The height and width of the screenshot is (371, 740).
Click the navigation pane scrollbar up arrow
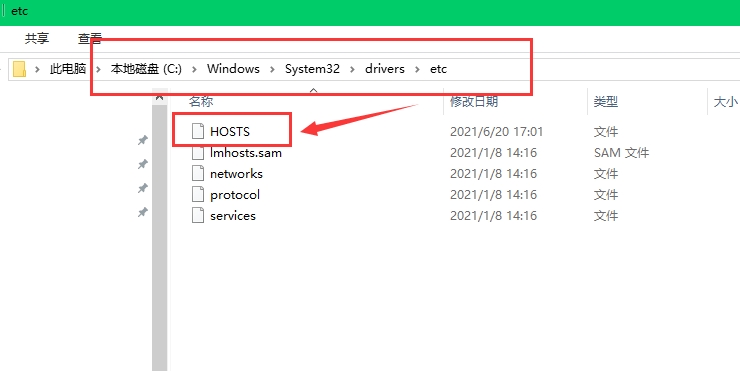click(x=159, y=97)
